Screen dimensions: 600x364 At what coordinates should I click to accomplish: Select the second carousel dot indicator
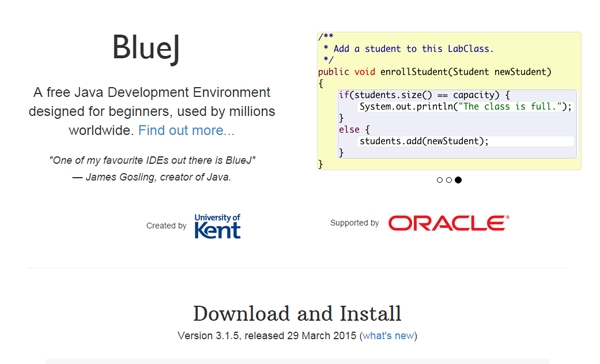click(449, 180)
